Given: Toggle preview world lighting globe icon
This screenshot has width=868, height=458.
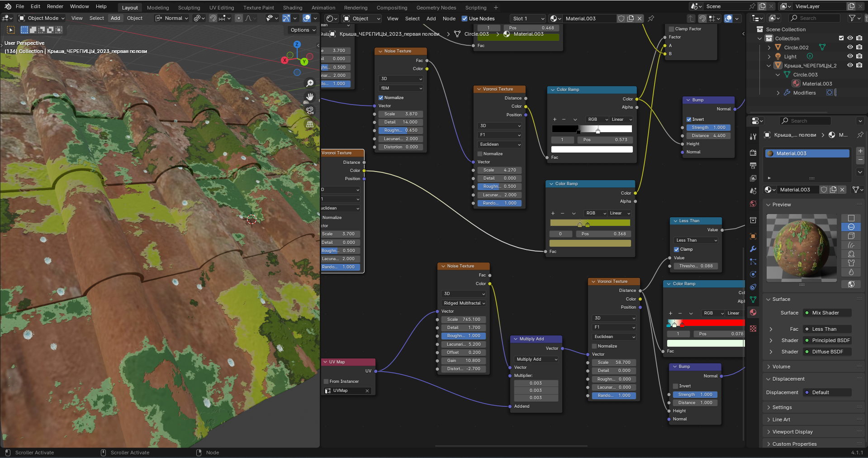Looking at the screenshot, I should tap(851, 284).
